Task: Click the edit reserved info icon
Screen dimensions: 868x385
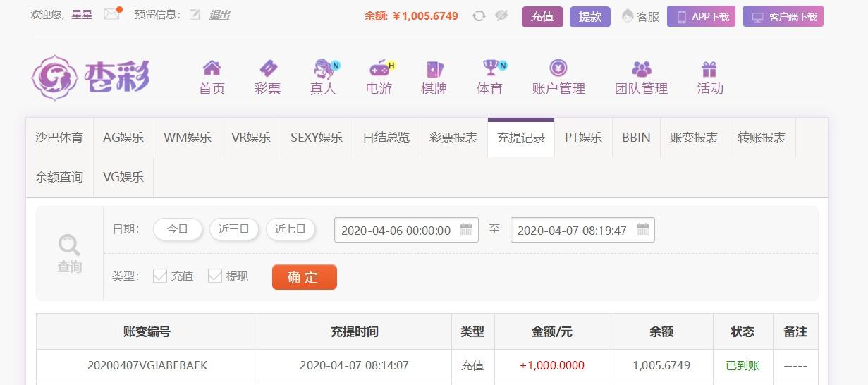Action: pos(195,15)
